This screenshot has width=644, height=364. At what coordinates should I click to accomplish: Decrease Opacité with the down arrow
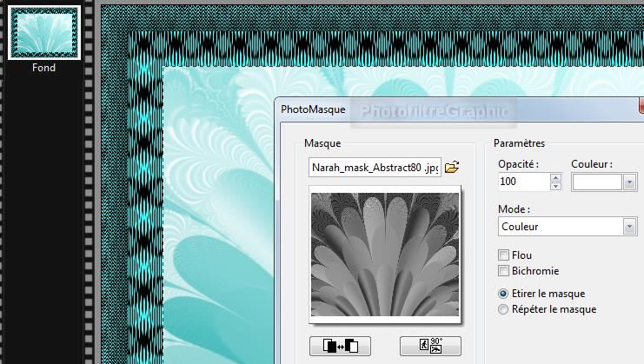[555, 186]
